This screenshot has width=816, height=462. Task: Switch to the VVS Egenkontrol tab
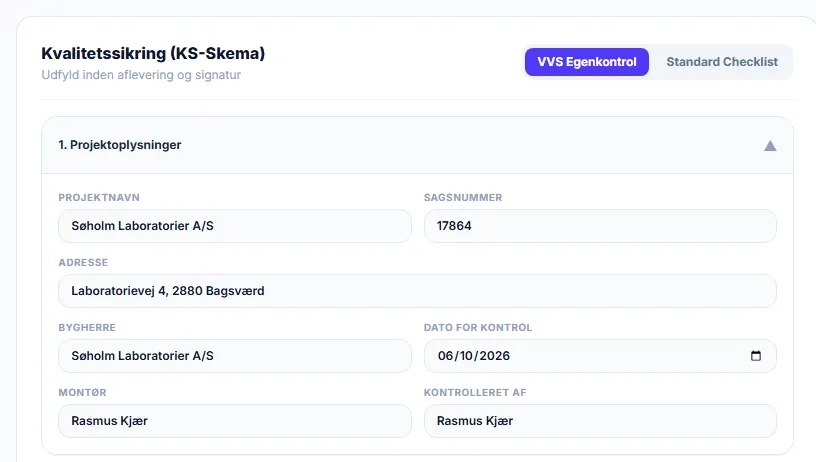point(586,62)
